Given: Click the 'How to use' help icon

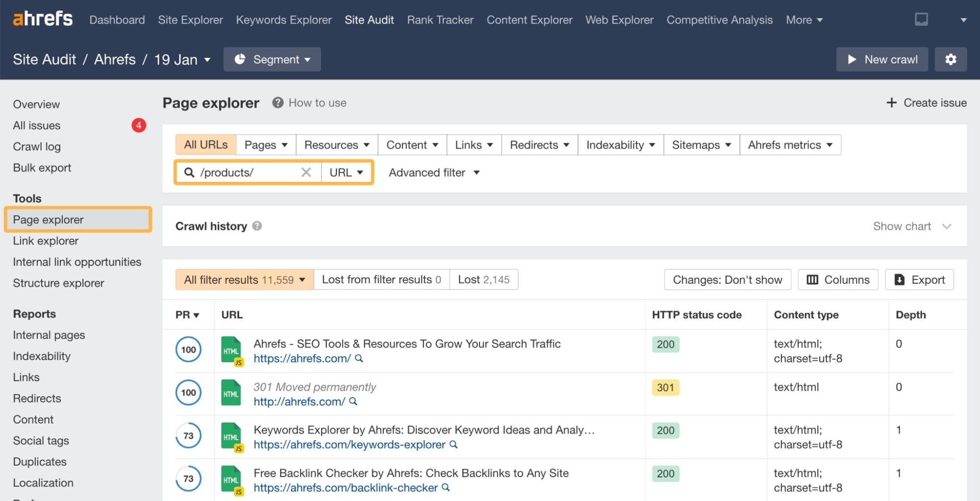Looking at the screenshot, I should coord(277,103).
